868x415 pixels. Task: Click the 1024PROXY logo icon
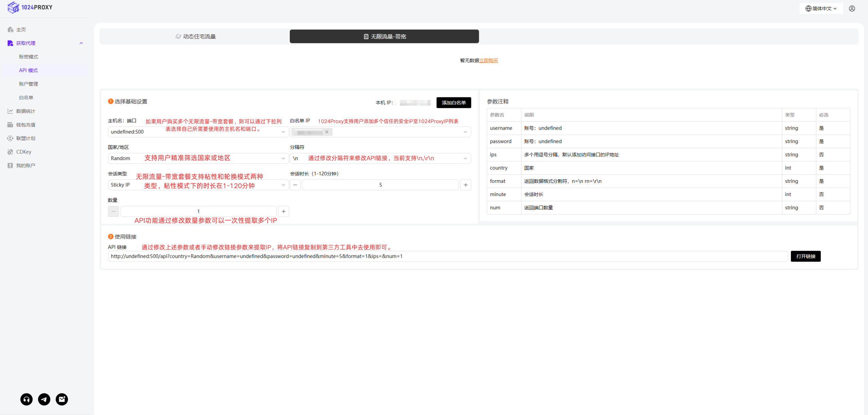tap(13, 7)
